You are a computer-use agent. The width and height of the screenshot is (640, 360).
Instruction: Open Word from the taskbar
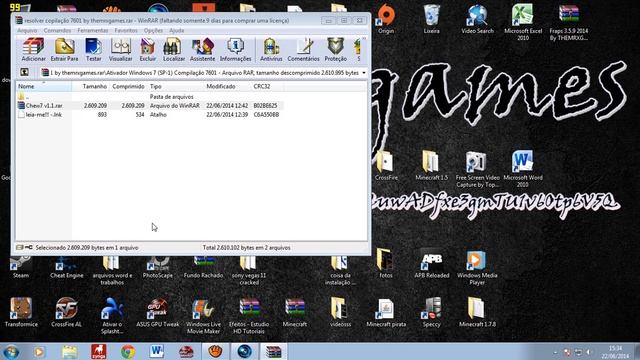tap(156, 351)
